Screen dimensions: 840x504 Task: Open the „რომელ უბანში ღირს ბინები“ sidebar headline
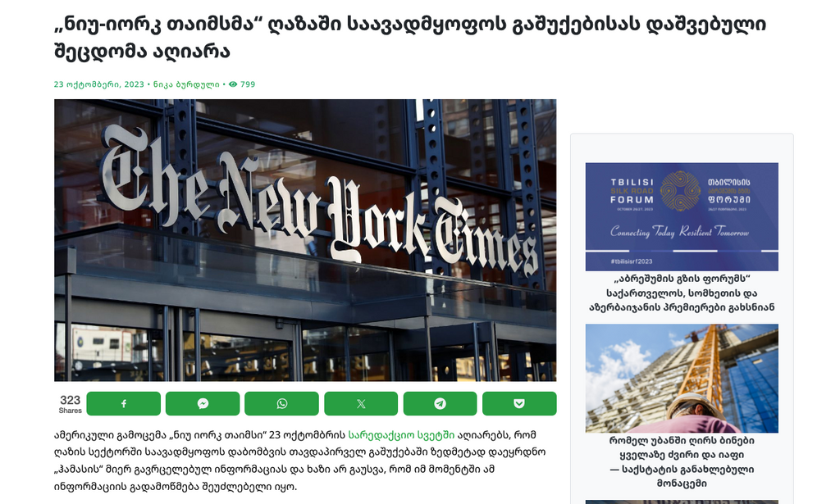point(682,461)
